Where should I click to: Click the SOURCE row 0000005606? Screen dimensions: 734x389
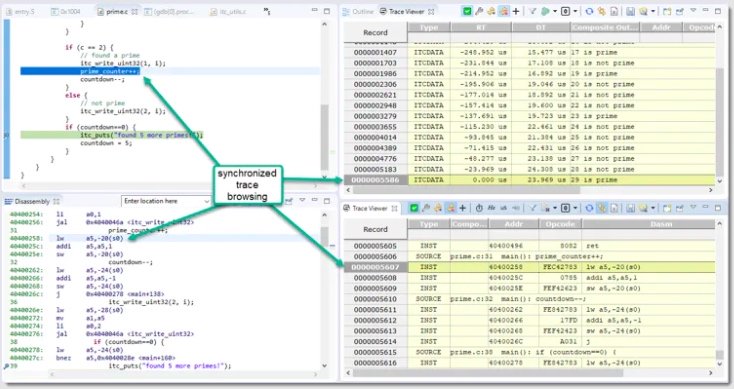click(529, 257)
